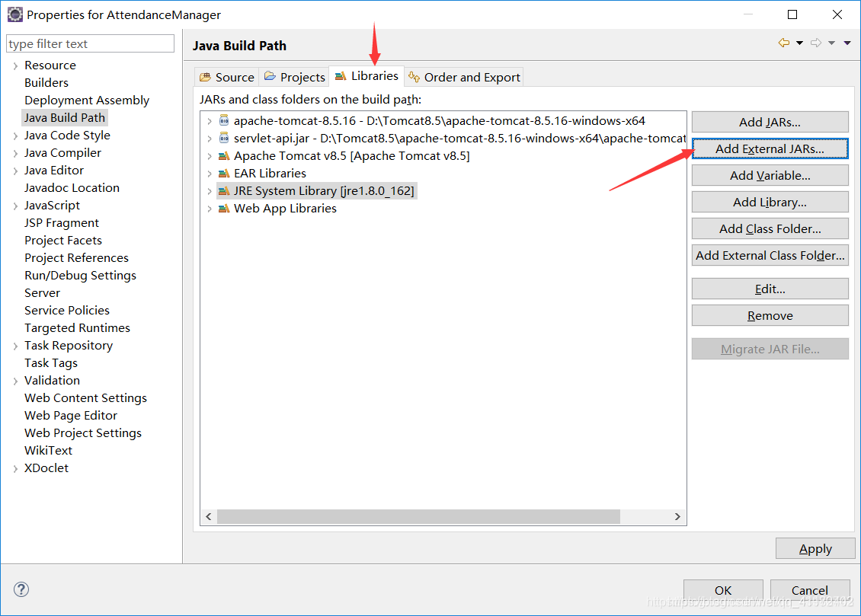Viewport: 861px width, 616px height.
Task: Click the scrollbar right arrow
Action: click(x=677, y=517)
